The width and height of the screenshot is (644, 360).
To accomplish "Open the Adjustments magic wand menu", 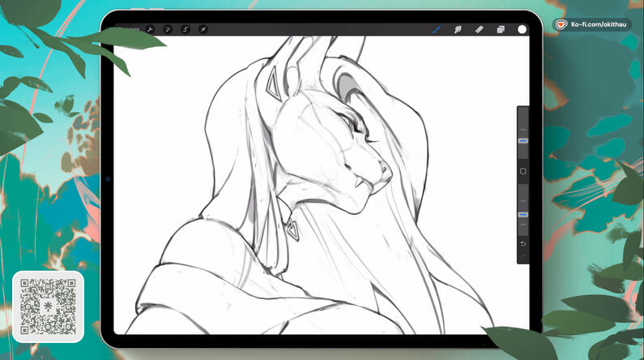I will [x=168, y=29].
